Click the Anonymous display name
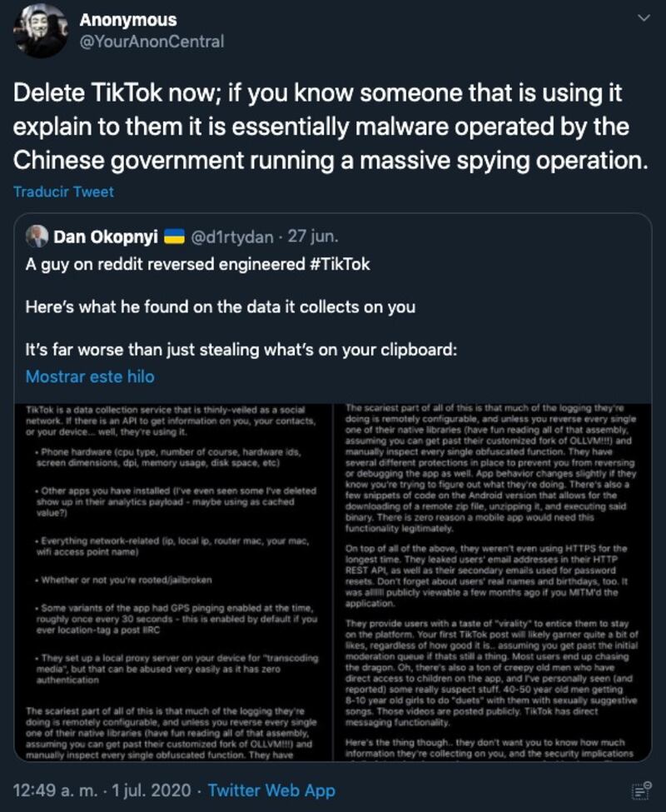 [x=127, y=19]
